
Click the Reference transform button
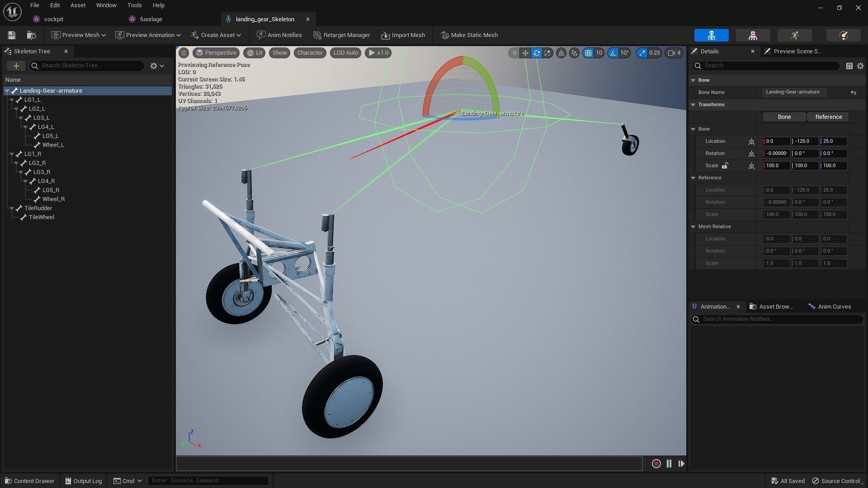[x=828, y=117]
